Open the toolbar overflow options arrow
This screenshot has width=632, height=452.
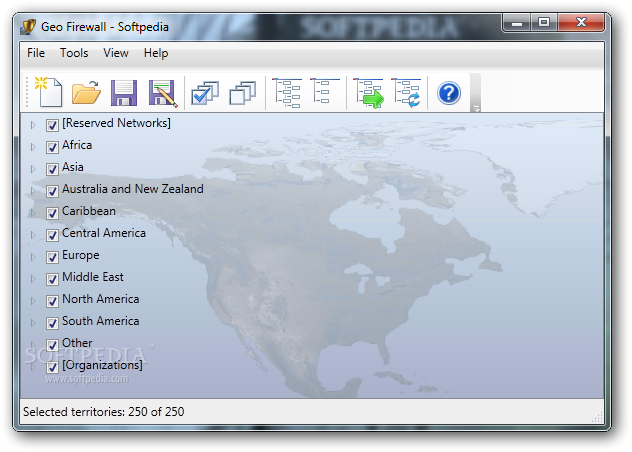click(476, 108)
